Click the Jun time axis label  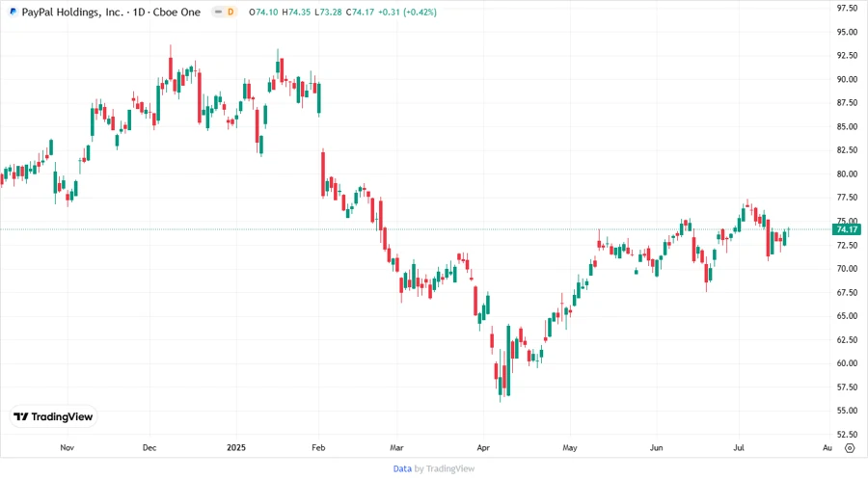coord(657,447)
